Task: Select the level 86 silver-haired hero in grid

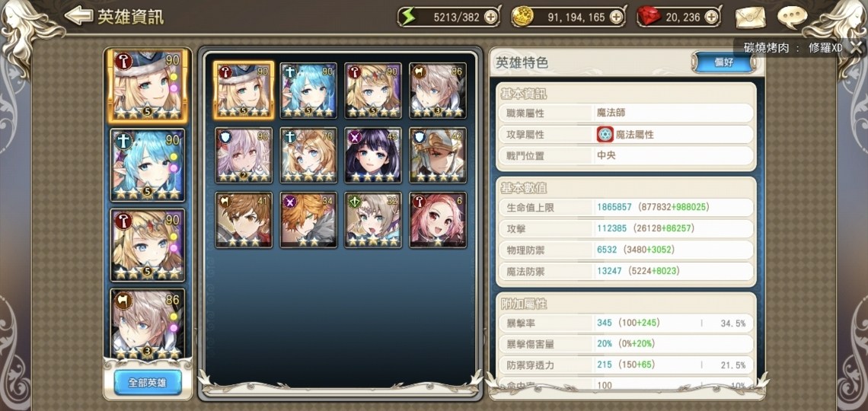Action: click(x=438, y=90)
